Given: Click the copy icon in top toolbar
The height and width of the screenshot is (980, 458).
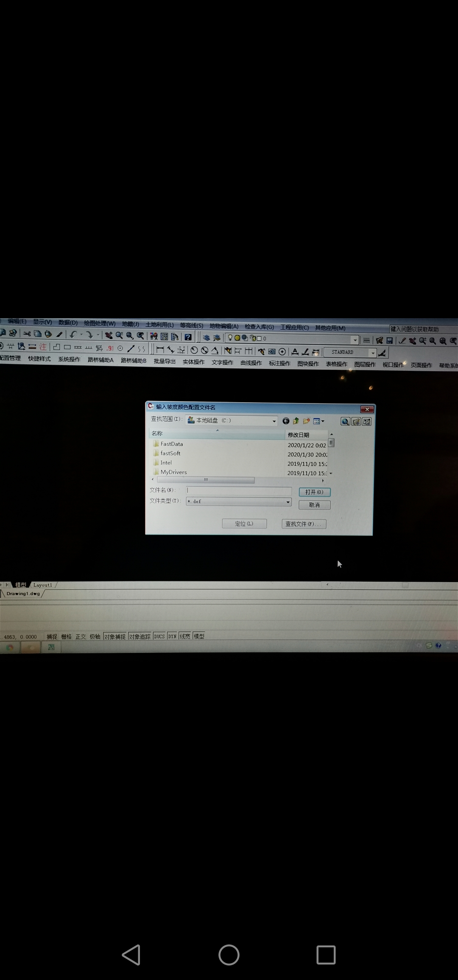Looking at the screenshot, I should click(38, 334).
